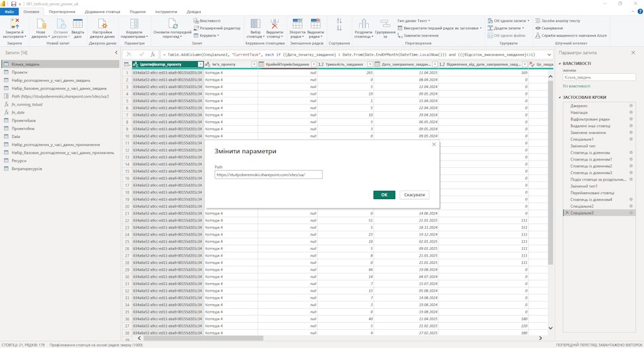Click the save icon in title bar
This screenshot has width=644, height=348.
[14, 3]
